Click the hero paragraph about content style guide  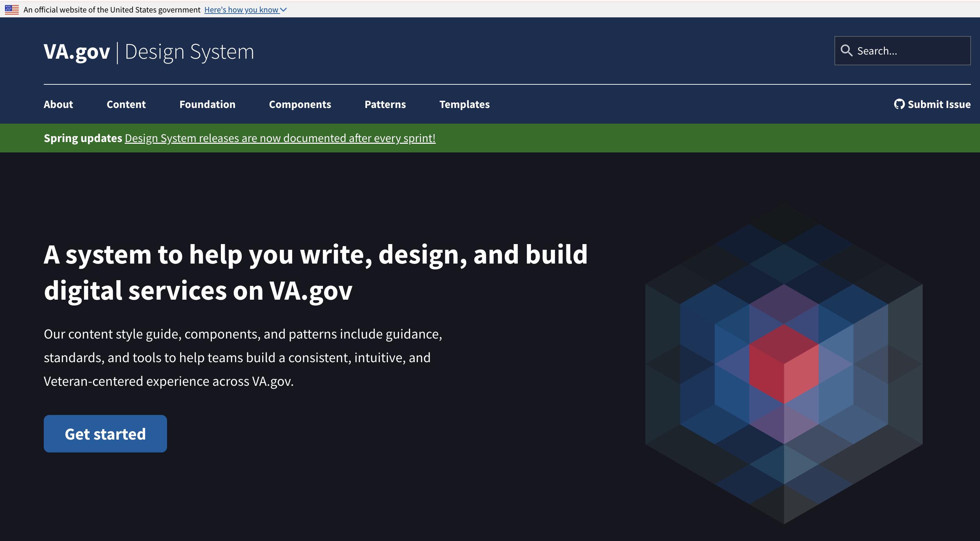click(243, 358)
